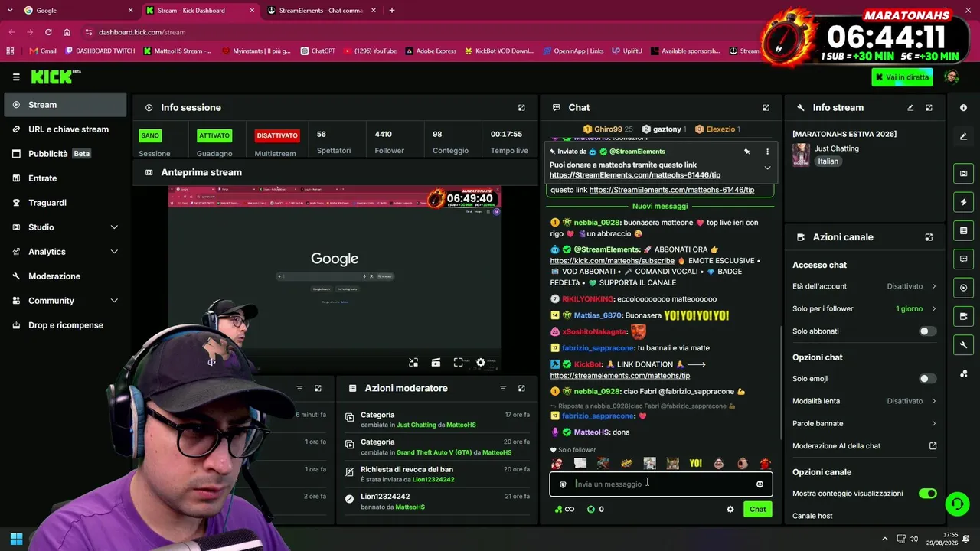The image size is (980, 551).
Task: Select Stream in the sidebar
Action: (65, 105)
